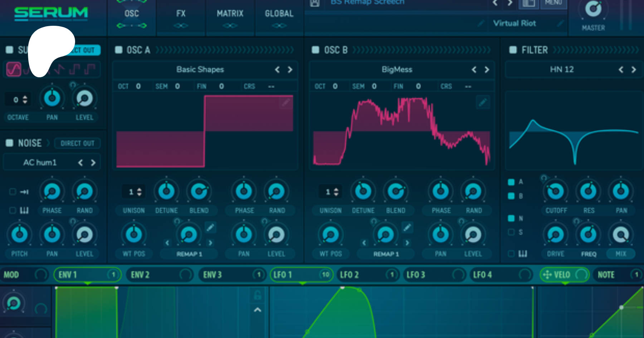The image size is (644, 338).
Task: Click the OSC A Remap 1 pencil icon
Action: pyautogui.click(x=210, y=227)
